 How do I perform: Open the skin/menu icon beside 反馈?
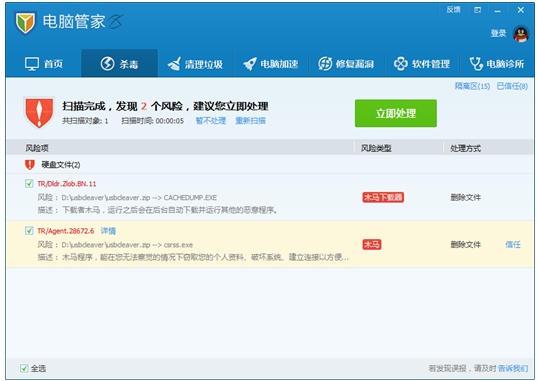[477, 10]
